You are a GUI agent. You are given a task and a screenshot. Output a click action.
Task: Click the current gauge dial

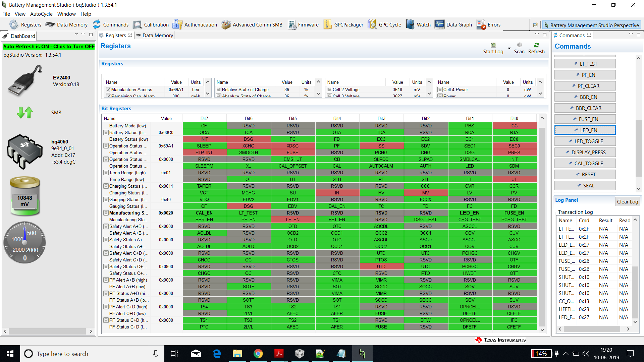24,242
